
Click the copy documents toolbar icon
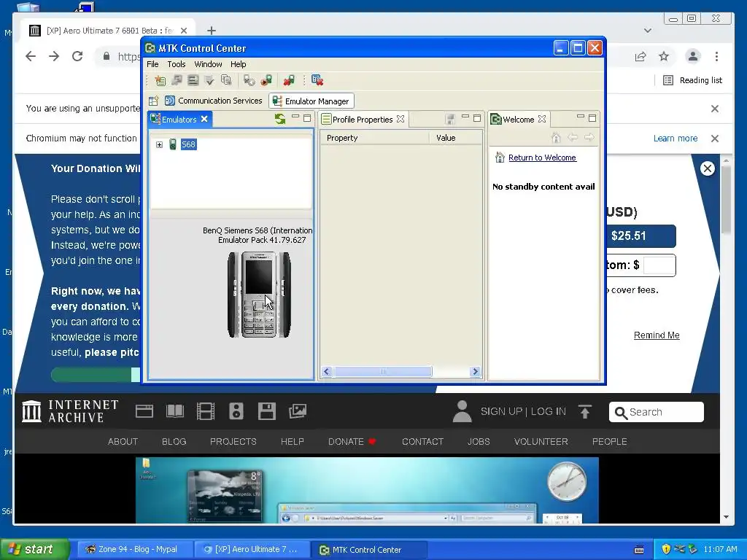(x=226, y=80)
